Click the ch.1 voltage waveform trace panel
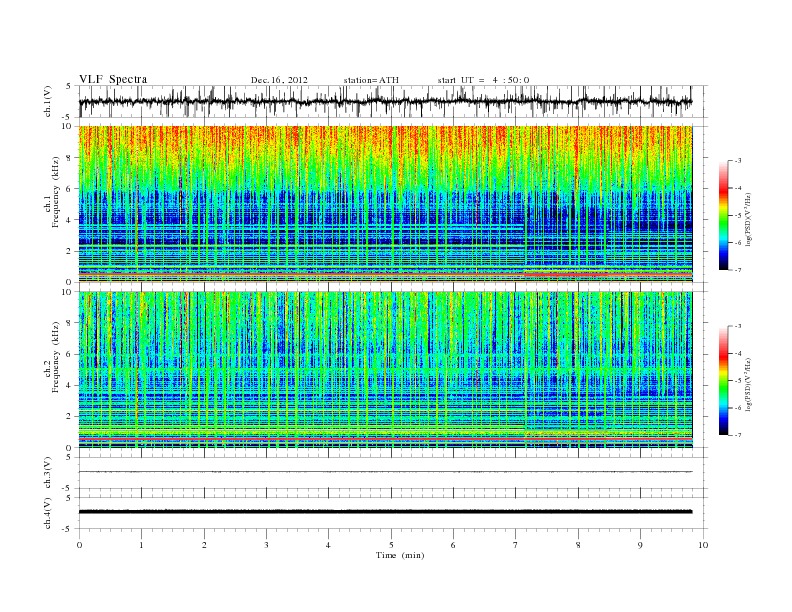Image resolution: width=792 pixels, height=612 pixels. pyautogui.click(x=393, y=101)
